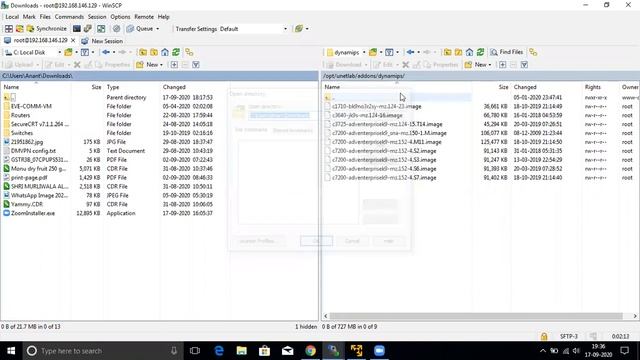
Task: Open the New Session tab
Action: 102,41
